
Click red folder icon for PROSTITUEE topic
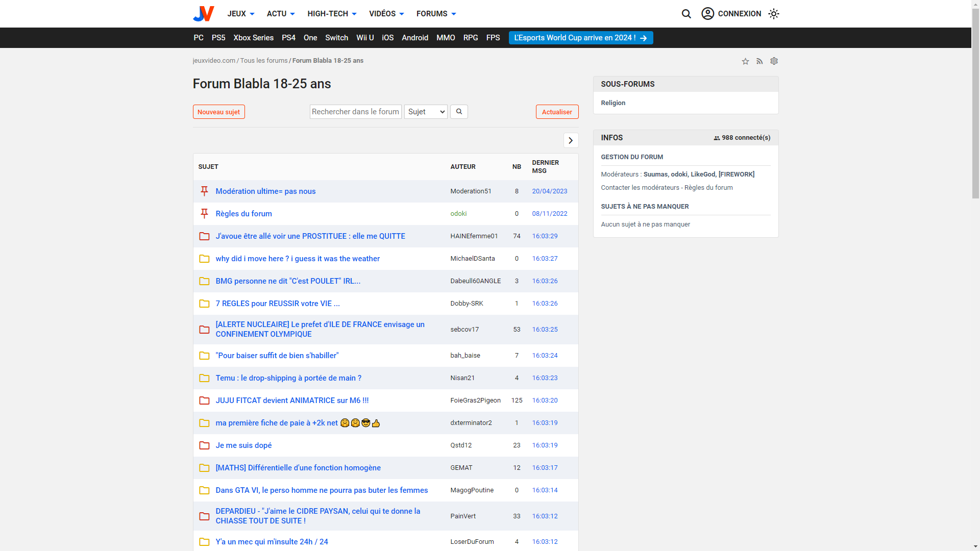pos(204,236)
